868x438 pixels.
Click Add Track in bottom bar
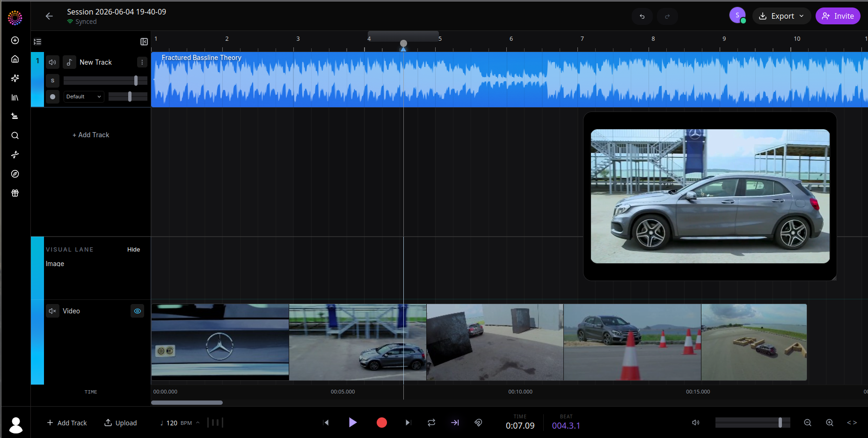tap(67, 423)
